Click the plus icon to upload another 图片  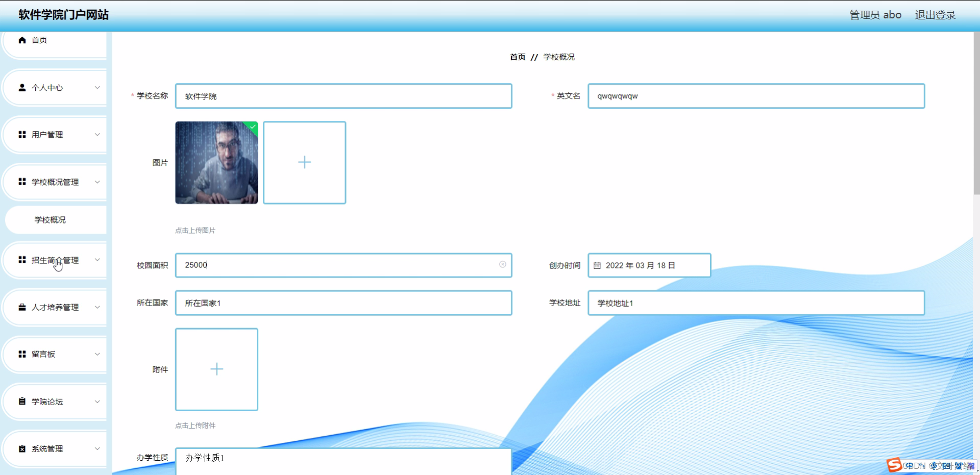click(x=304, y=162)
